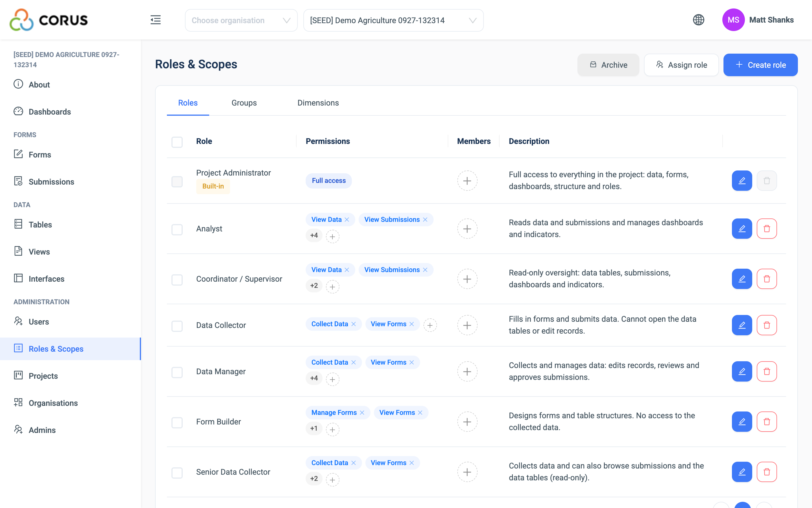Open the Choose organisation dropdown

tap(241, 21)
